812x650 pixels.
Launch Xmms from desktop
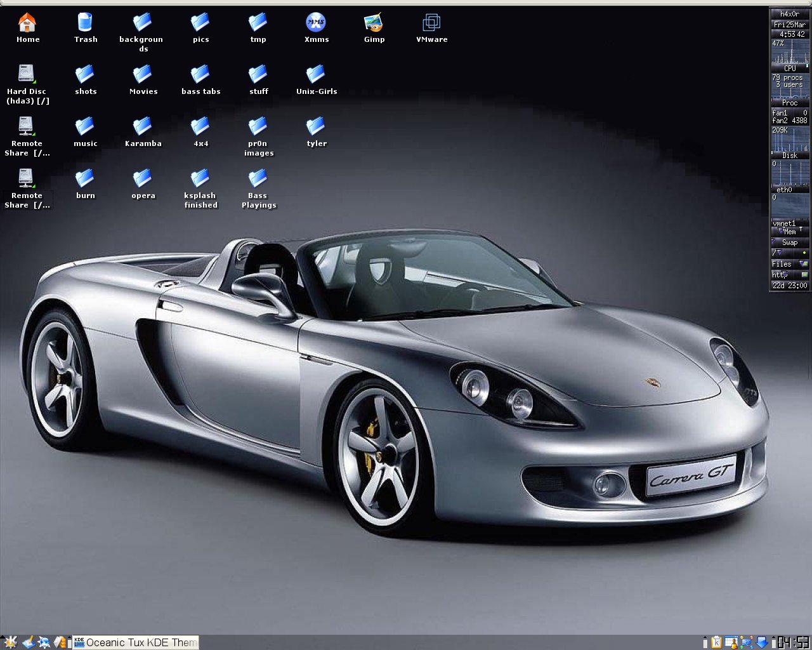click(x=316, y=28)
